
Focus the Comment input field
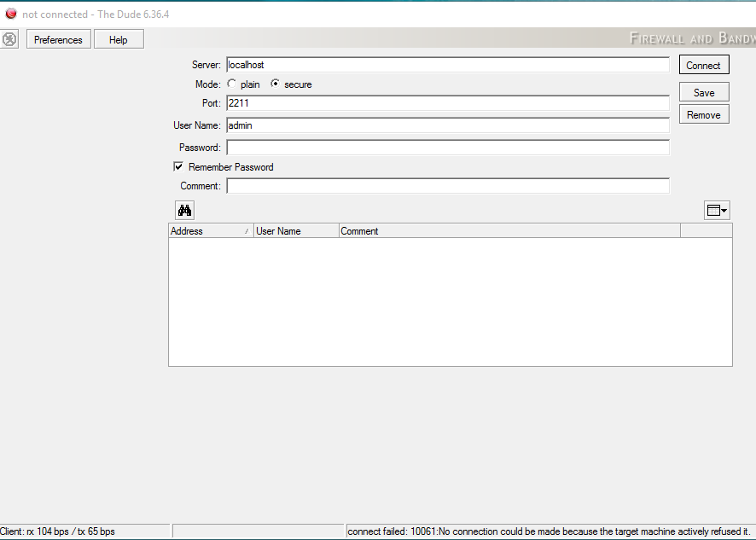448,186
